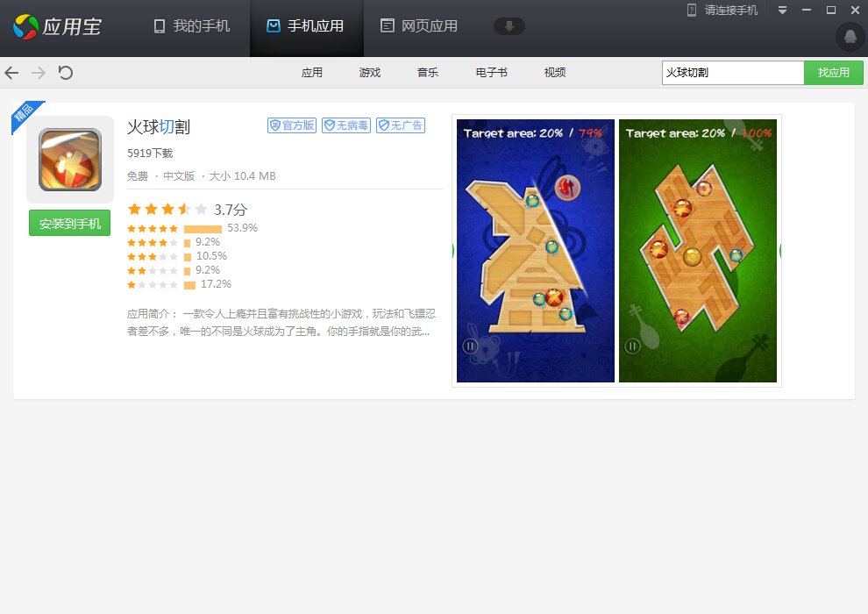Viewport: 868px width, 614px height.
Task: Open the blue windmill game screenshot
Action: tap(535, 251)
